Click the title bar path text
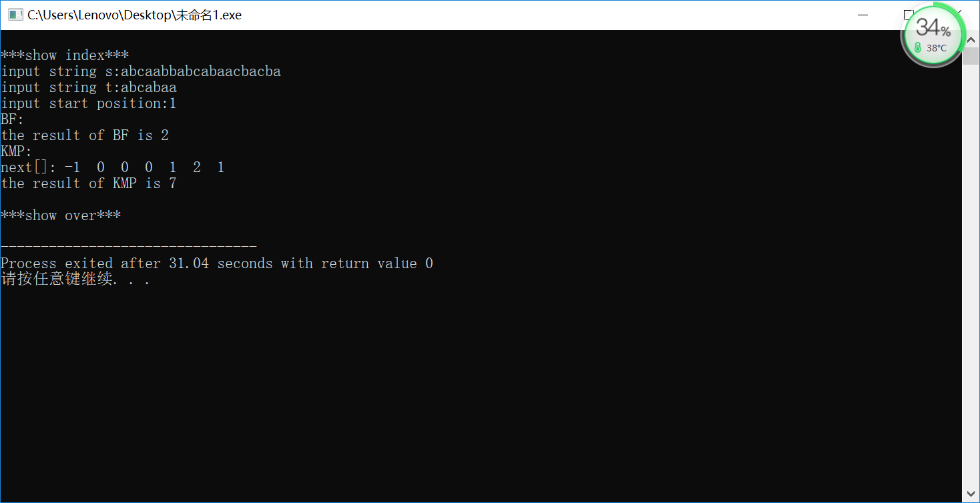The width and height of the screenshot is (980, 503). (134, 15)
